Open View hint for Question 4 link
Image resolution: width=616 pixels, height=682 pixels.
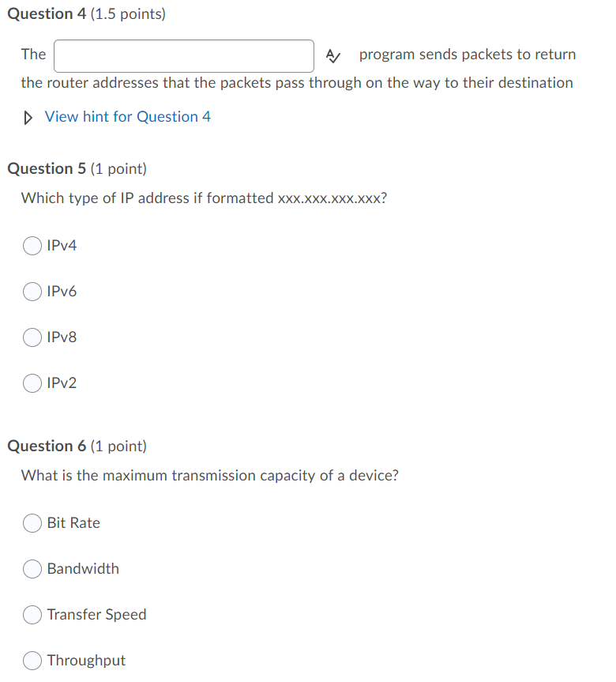[x=127, y=116]
